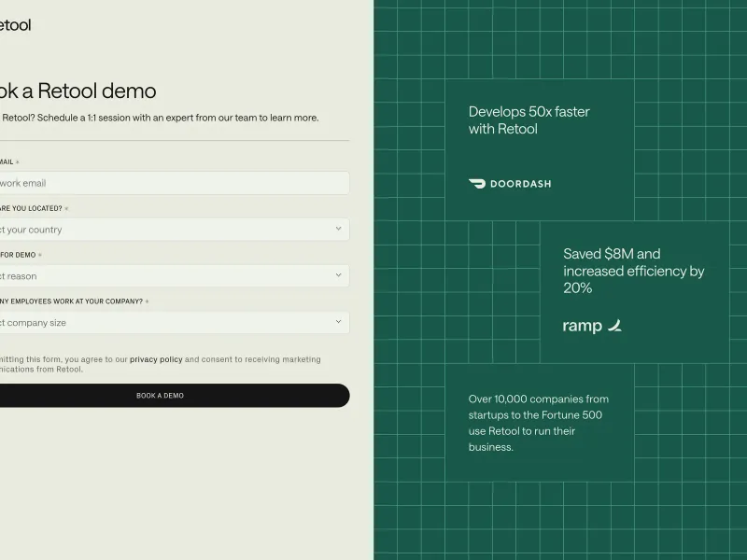Open the select company size dropdown
747x560 pixels.
pyautogui.click(x=175, y=322)
